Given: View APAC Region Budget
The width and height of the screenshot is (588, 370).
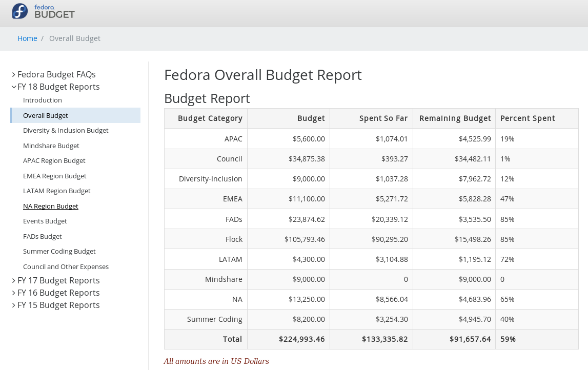Looking at the screenshot, I should [54, 161].
